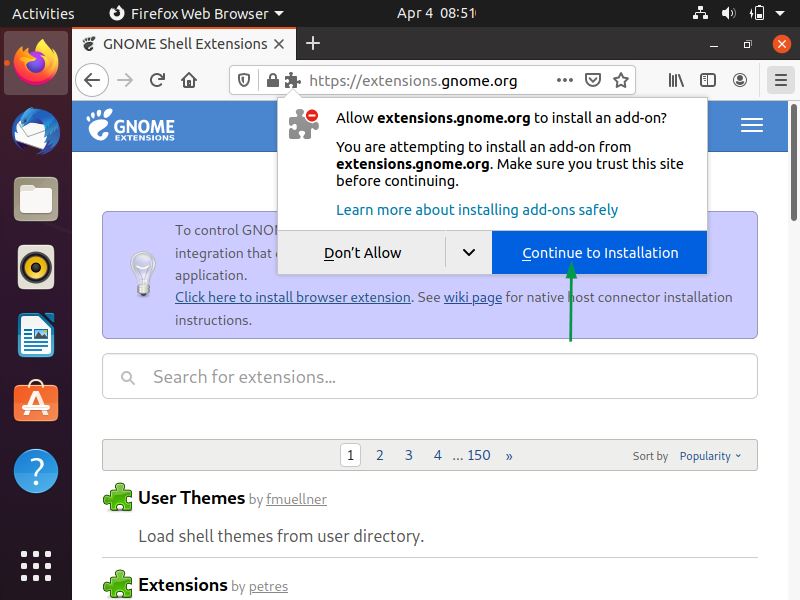Viewport: 800px width, 600px height.
Task: Close the GNOME Shell Extensions tab
Action: pos(279,44)
